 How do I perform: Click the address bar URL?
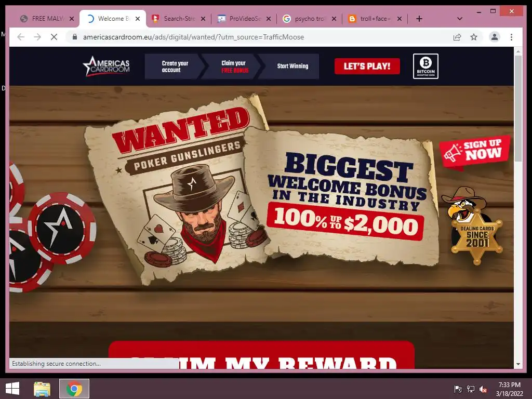193,37
